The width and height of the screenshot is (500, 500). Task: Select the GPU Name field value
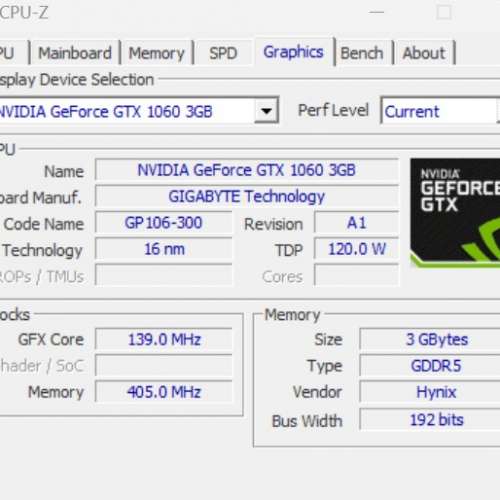coord(247,170)
